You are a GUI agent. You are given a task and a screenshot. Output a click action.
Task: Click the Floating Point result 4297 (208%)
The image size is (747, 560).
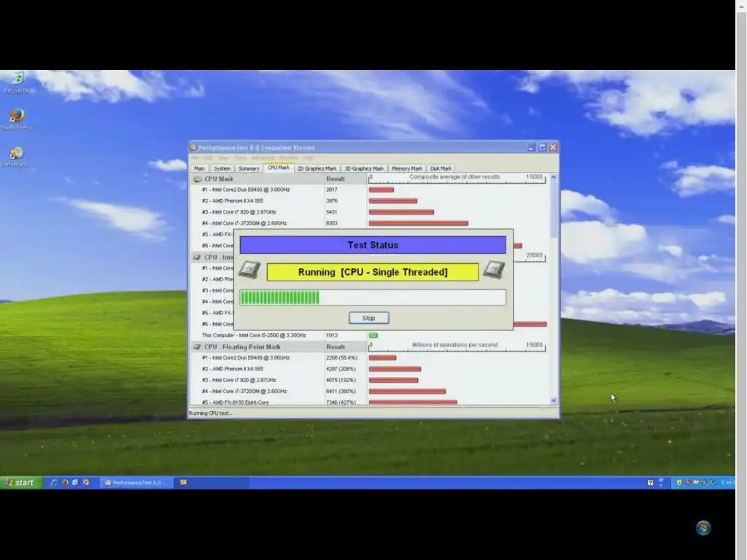click(x=341, y=369)
